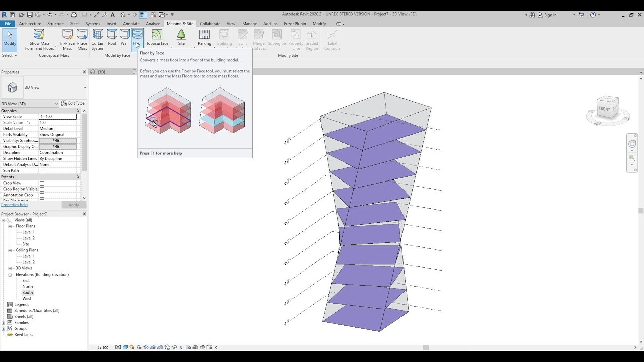This screenshot has width=644, height=362.
Task: Click the Site Component tree icon
Action: click(x=181, y=34)
